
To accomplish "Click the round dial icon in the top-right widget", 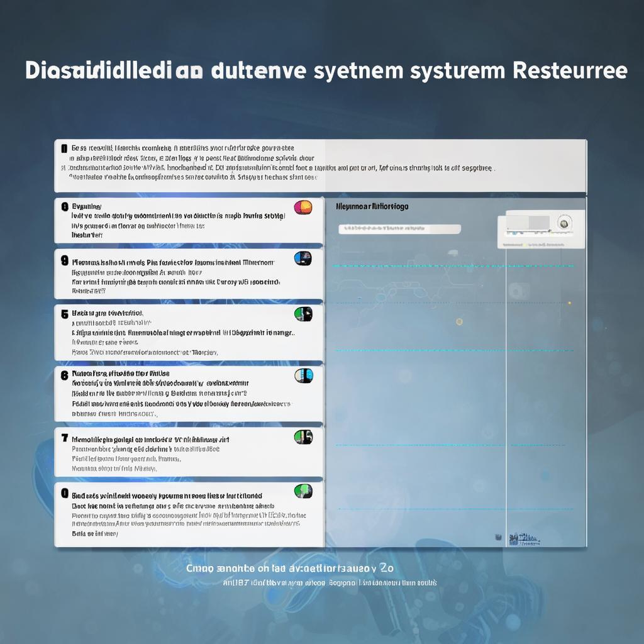I will click(x=563, y=223).
